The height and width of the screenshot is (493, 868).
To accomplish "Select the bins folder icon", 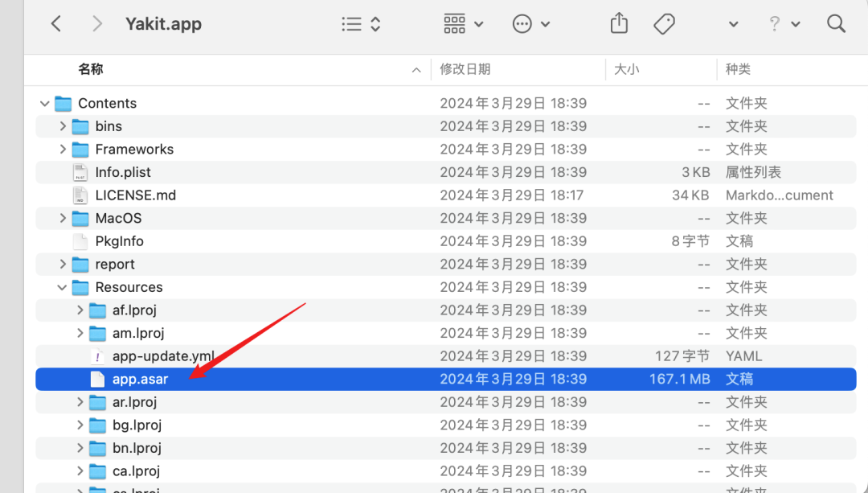I will (x=80, y=126).
